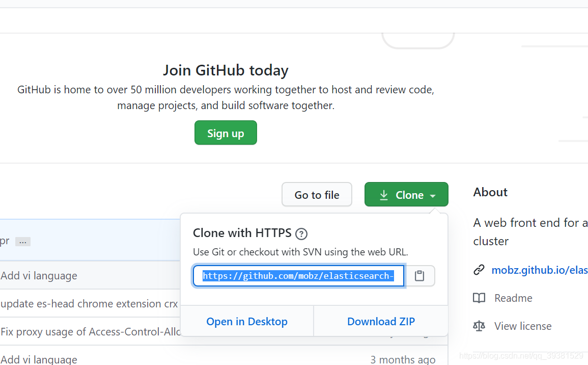588x365 pixels.
Task: Click the link chain icon in About
Action: tap(479, 270)
